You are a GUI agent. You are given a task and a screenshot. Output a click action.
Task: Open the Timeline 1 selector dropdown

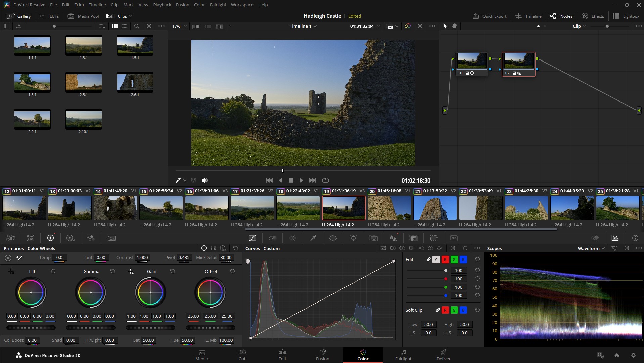tap(303, 26)
